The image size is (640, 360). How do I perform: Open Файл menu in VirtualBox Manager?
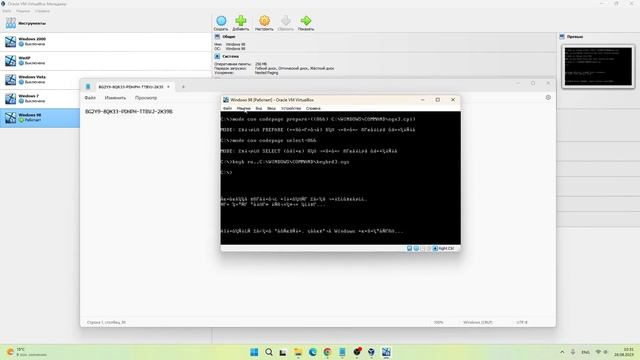click(x=7, y=11)
